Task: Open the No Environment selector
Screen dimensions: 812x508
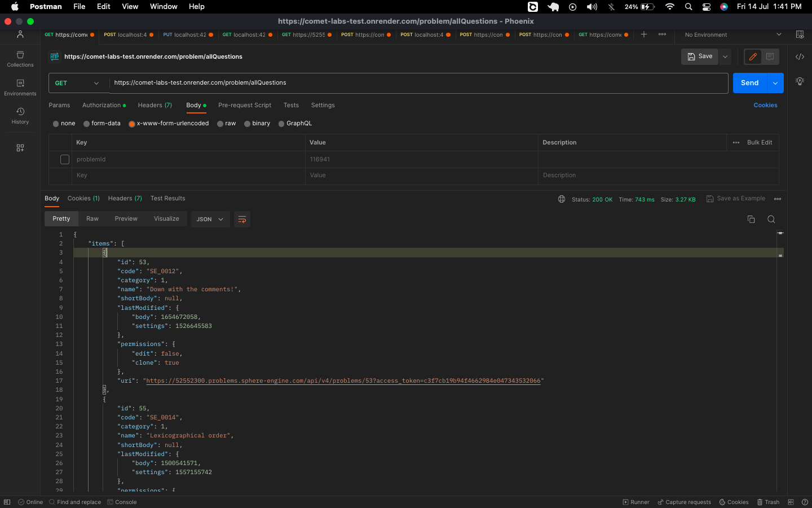Action: (732, 34)
